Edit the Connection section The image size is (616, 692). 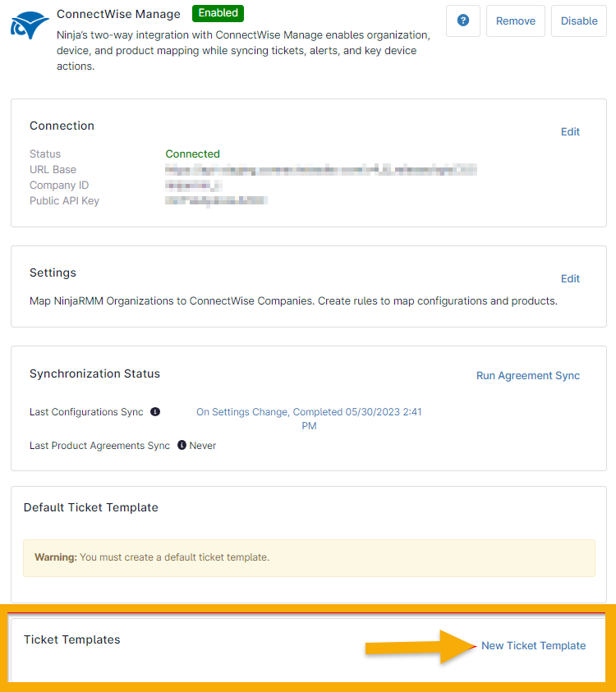point(570,131)
